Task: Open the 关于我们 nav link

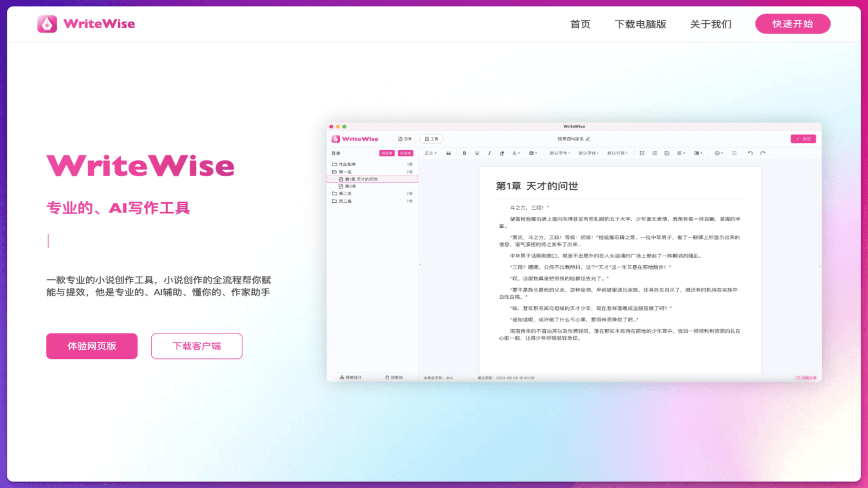Action: 711,24
